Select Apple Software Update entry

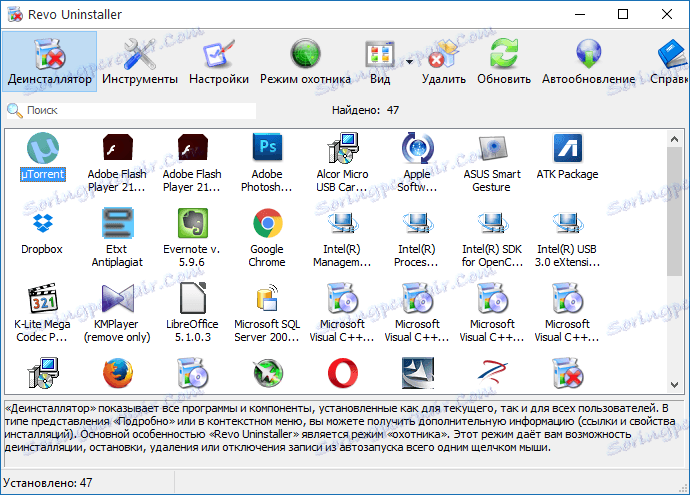417,163
